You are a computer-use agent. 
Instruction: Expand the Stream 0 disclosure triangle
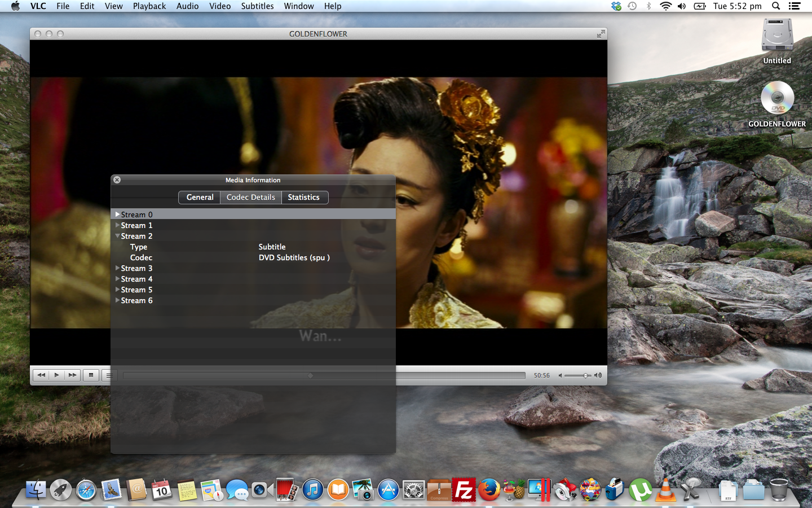[x=117, y=214]
